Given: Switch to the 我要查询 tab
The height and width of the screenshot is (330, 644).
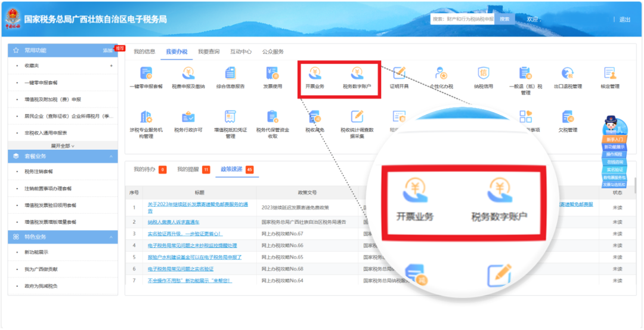Looking at the screenshot, I should coord(209,52).
